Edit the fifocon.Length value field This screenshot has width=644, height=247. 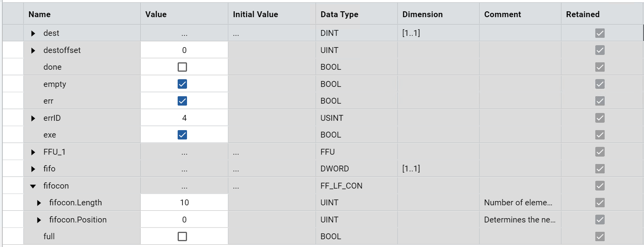[184, 203]
